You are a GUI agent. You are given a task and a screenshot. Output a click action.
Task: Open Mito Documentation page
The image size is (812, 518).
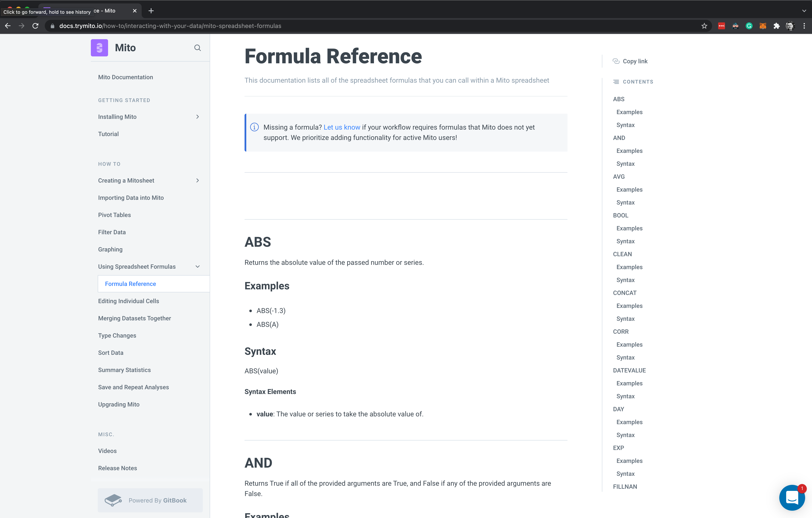126,77
